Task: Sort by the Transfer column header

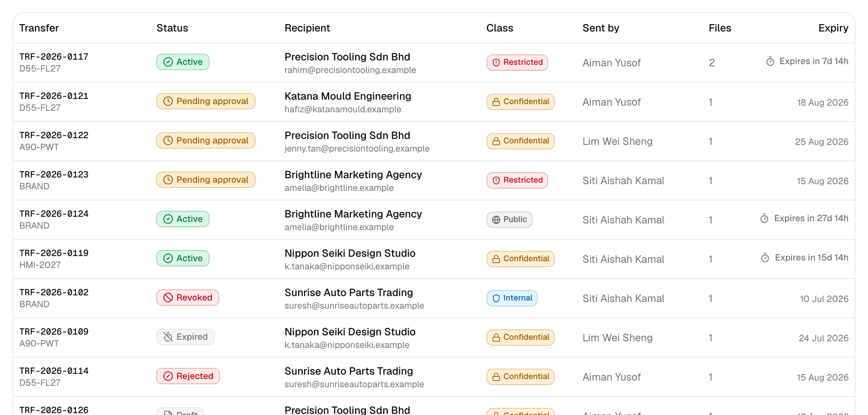Action: tap(39, 28)
